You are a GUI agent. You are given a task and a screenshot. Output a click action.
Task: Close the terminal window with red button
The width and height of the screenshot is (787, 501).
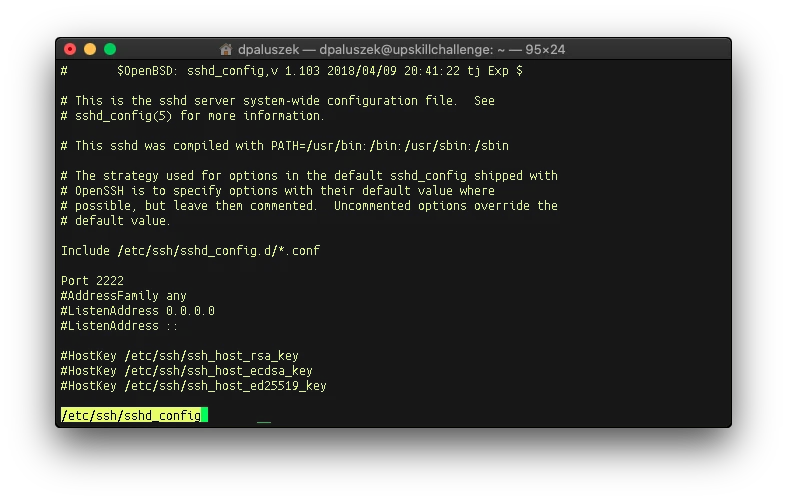pyautogui.click(x=70, y=49)
